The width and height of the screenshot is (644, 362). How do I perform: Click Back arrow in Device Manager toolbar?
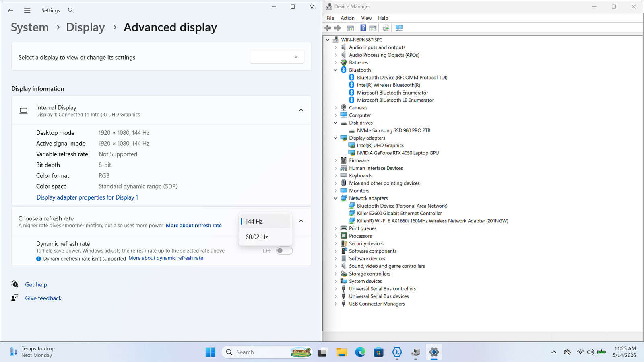[x=328, y=28]
